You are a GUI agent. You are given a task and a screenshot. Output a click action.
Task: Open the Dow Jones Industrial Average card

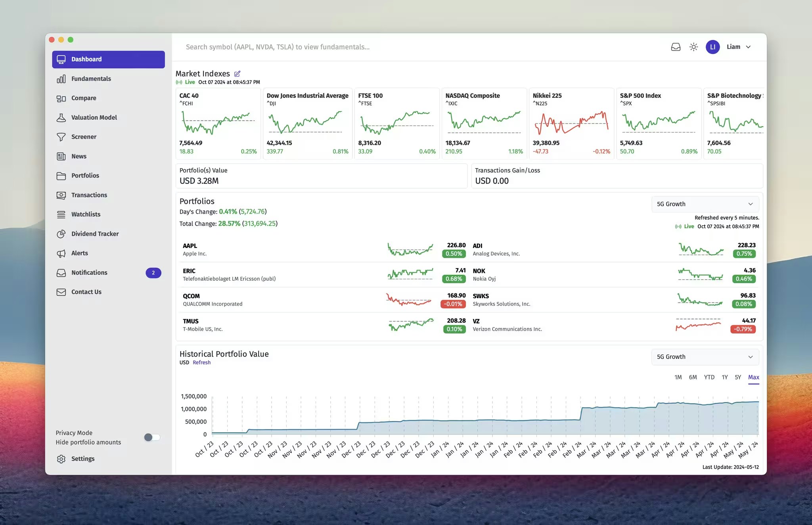pyautogui.click(x=307, y=124)
